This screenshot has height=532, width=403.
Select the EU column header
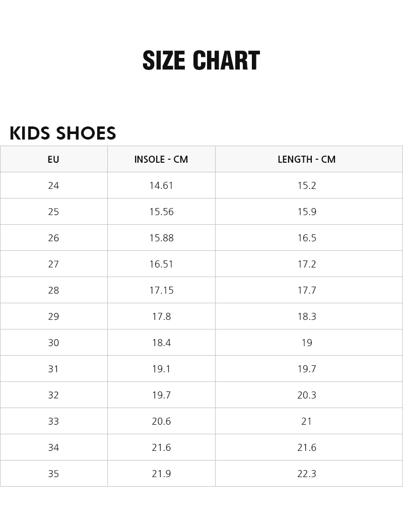point(53,159)
